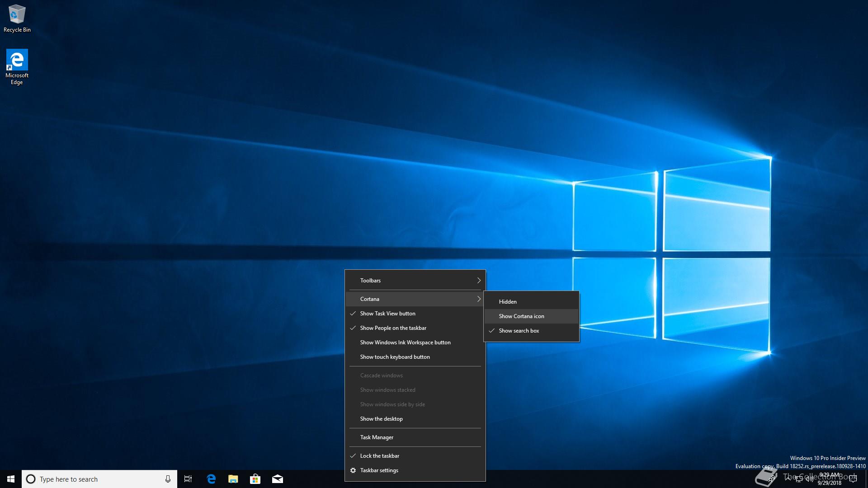Choose Show the desktop menu entry
The height and width of the screenshot is (488, 868).
[x=415, y=419]
